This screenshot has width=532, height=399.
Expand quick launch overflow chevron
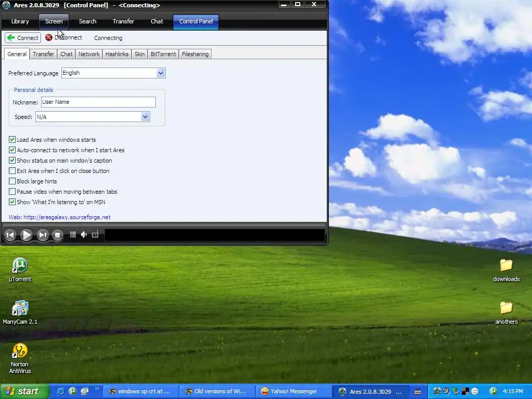[x=97, y=389]
